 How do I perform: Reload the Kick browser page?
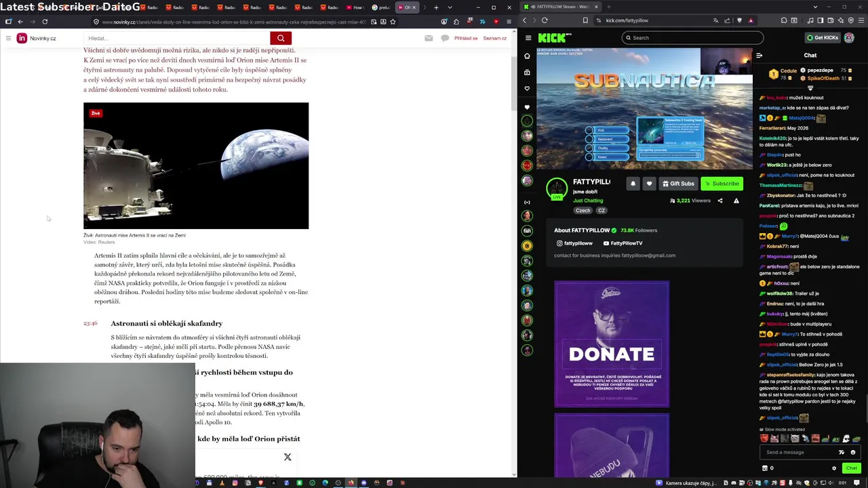(545, 20)
